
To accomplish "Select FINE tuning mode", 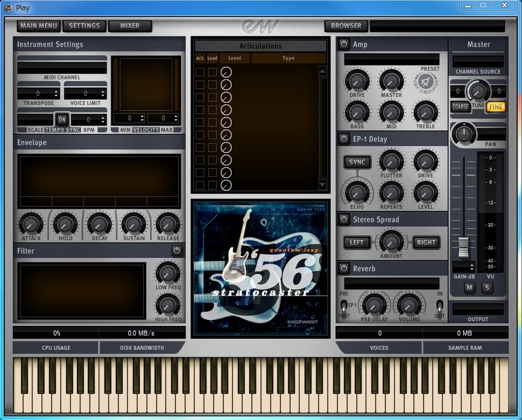I will pyautogui.click(x=496, y=107).
